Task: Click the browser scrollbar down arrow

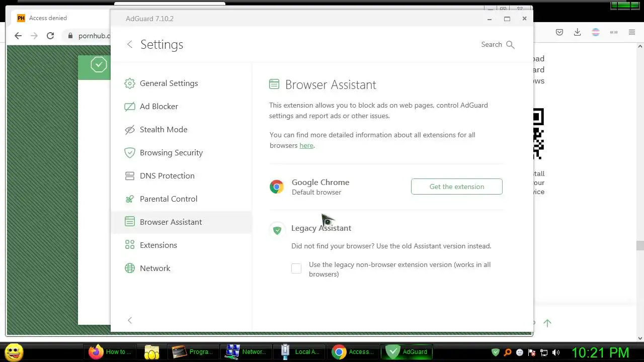Action: coord(640,338)
